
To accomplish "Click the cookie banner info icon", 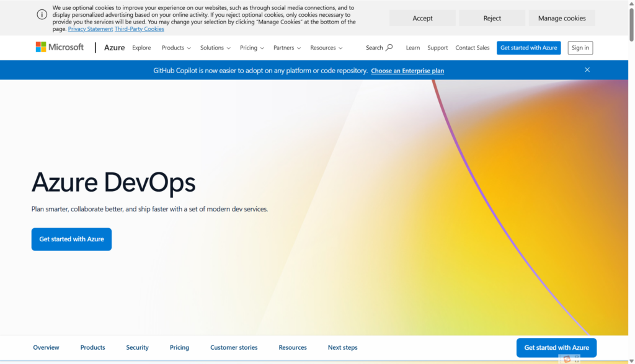I will click(x=42, y=15).
